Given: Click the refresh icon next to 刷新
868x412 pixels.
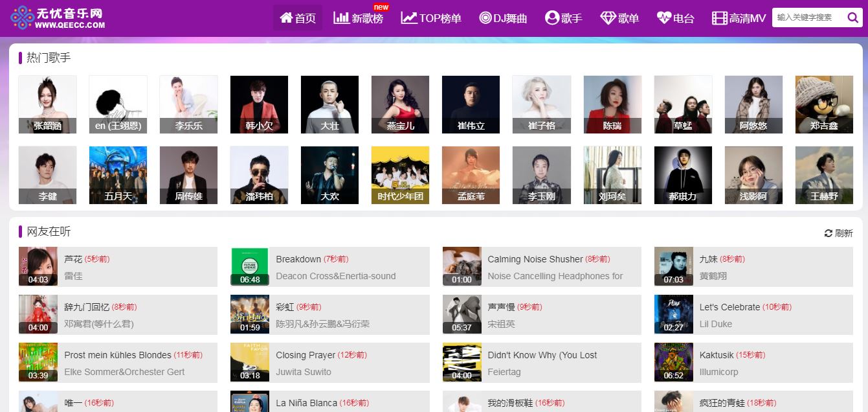Looking at the screenshot, I should 828,233.
